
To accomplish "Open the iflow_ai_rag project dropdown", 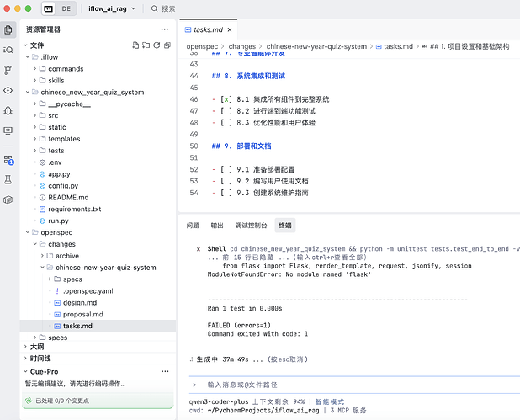I will tap(112, 8).
